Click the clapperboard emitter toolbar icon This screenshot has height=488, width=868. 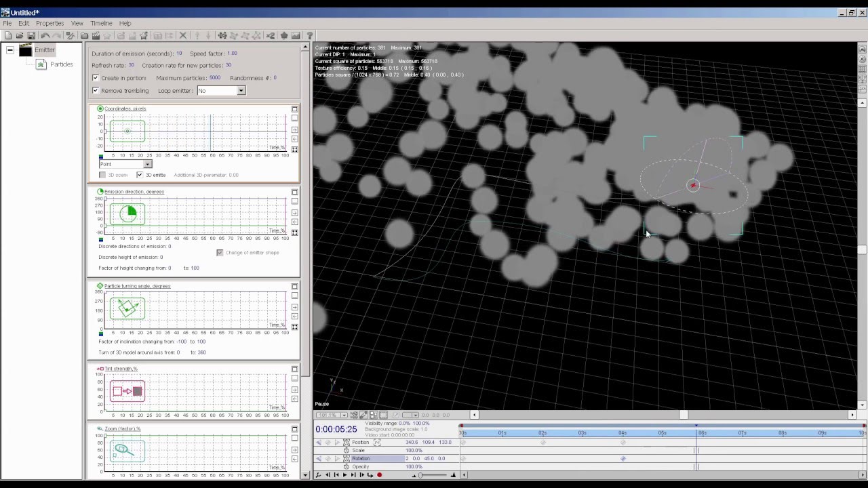coord(96,35)
